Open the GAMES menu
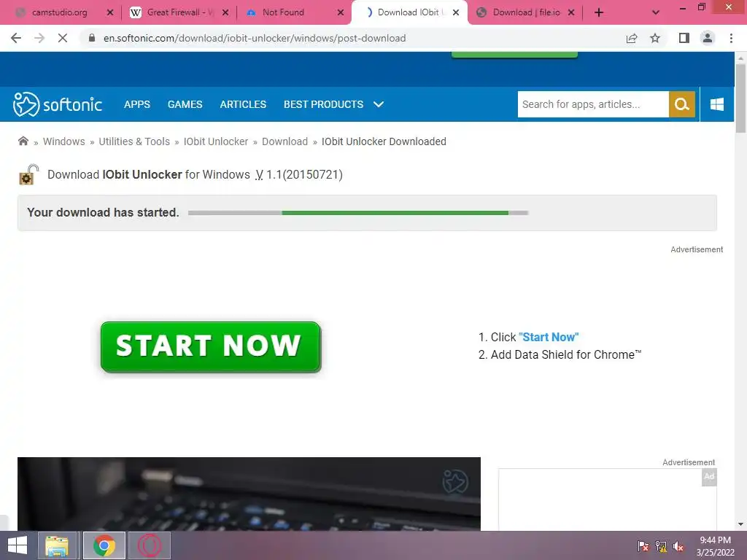This screenshot has width=747, height=560. pos(185,104)
